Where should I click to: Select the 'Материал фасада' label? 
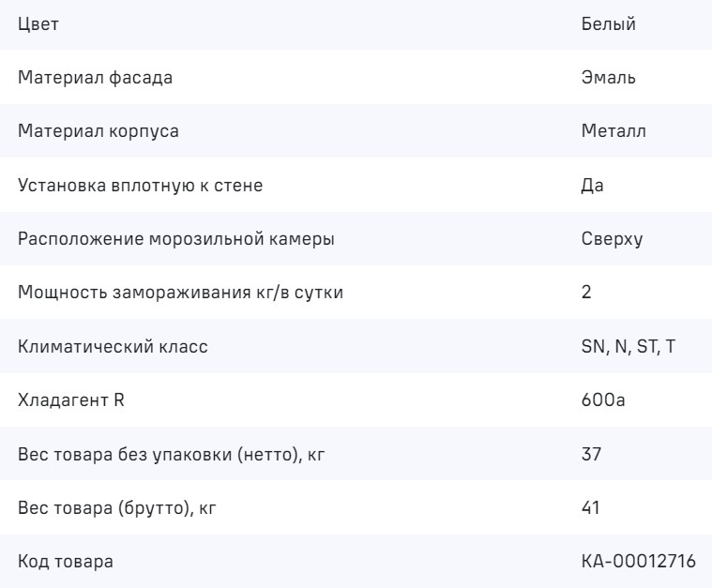click(x=95, y=78)
